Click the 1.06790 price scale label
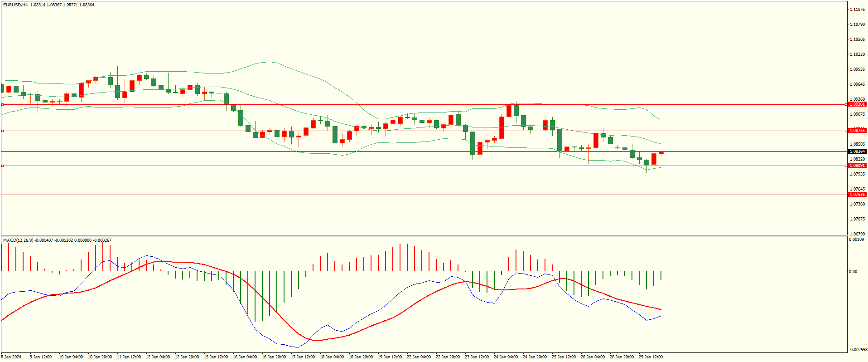 (857, 234)
